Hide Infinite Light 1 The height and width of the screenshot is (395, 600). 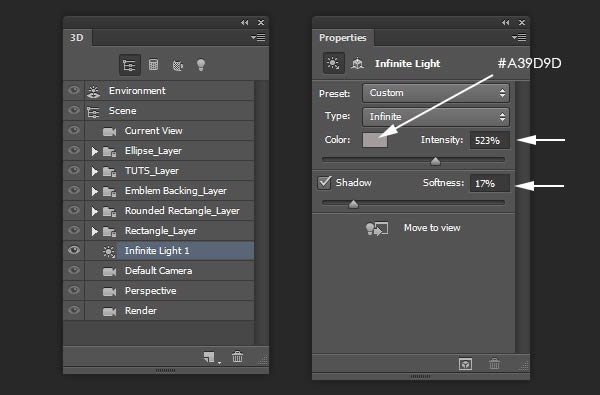pyautogui.click(x=74, y=250)
